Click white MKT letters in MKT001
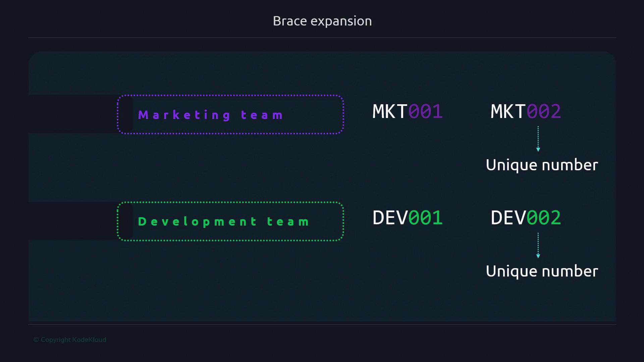This screenshot has width=644, height=362. click(x=390, y=112)
